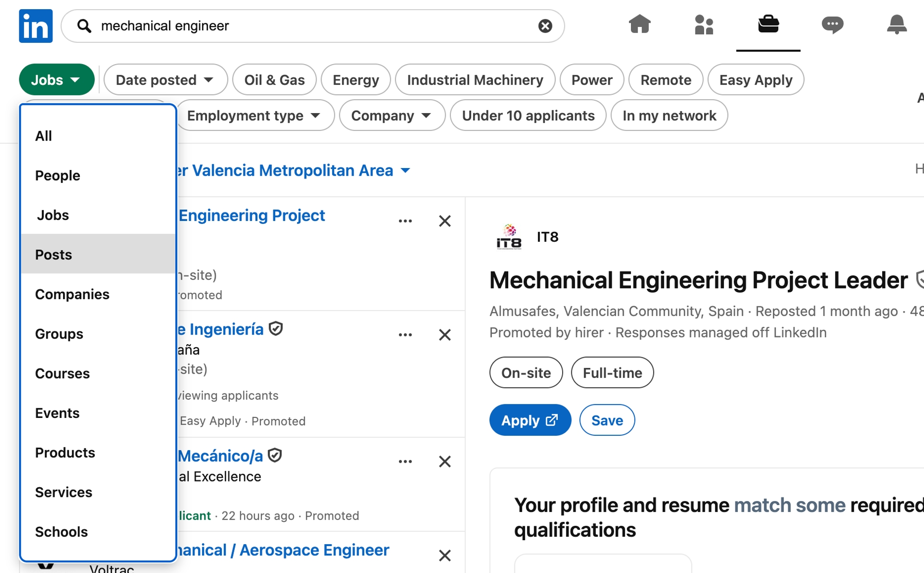Save the Mechanical Engineering Project Leader job

607,420
